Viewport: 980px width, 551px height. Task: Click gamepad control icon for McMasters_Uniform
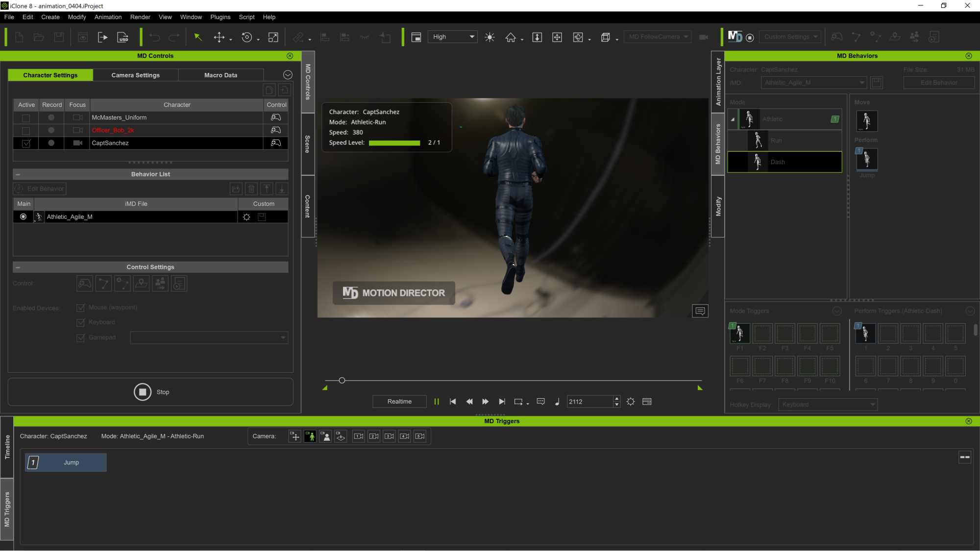pos(276,118)
